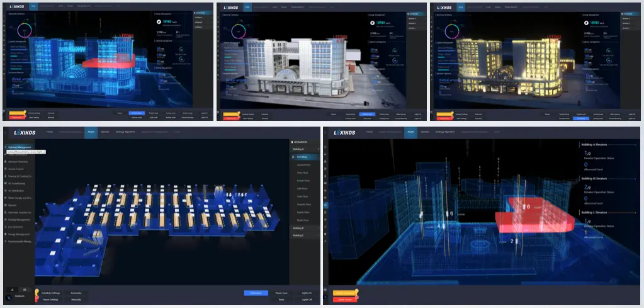Click Electronic Security icon in floor-plan sidebar
Screen dimensions: 644x308
(5, 213)
